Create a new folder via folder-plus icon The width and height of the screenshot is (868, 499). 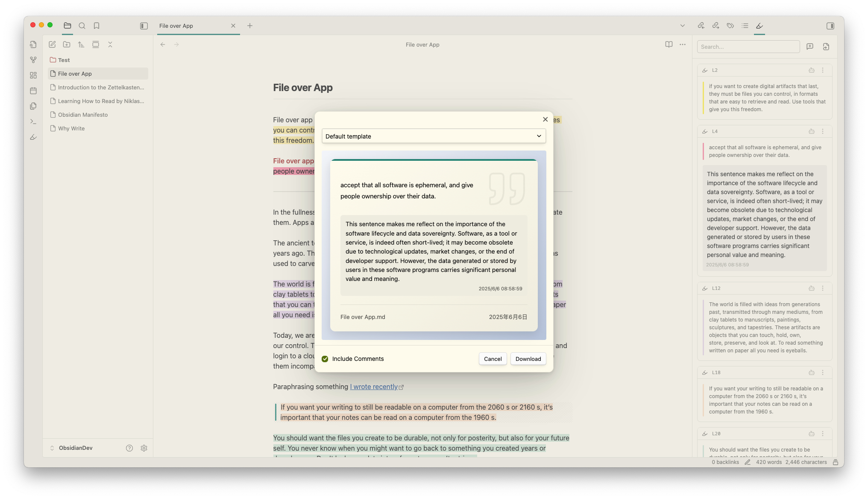(x=67, y=44)
